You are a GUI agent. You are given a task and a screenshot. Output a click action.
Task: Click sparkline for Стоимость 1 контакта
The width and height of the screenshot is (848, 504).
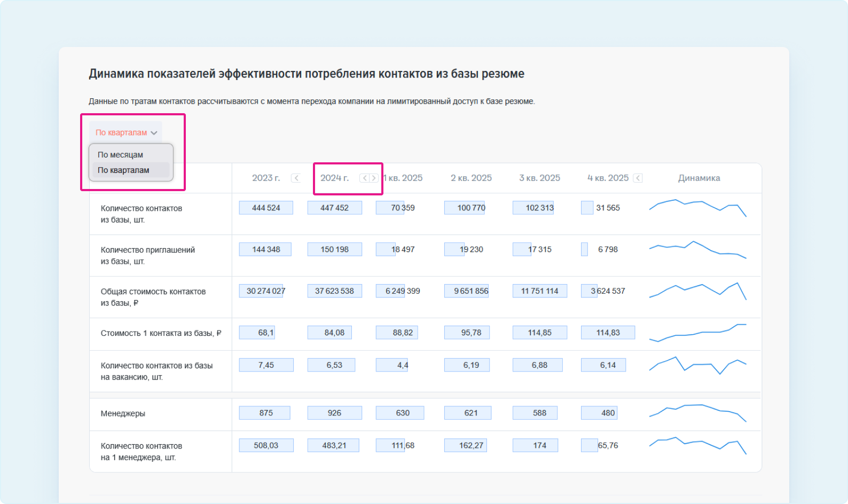click(x=697, y=333)
